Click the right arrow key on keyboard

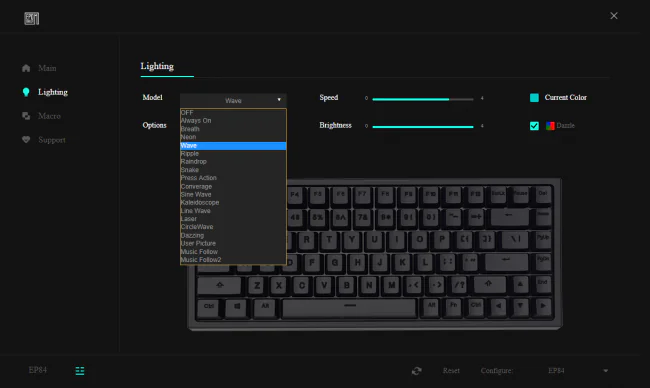pos(543,307)
